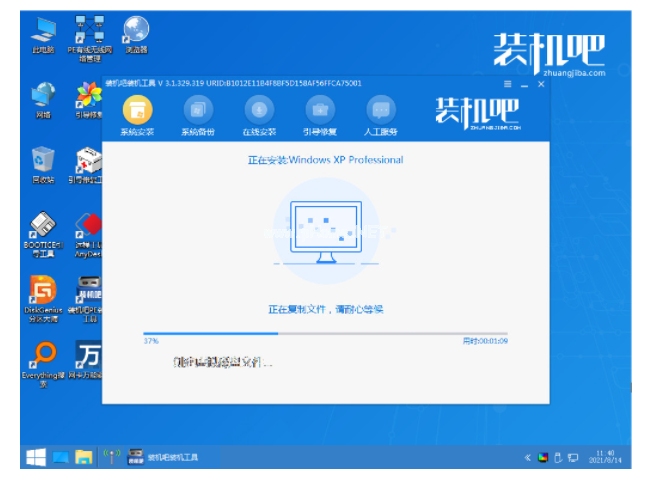Click the blue desktop taskbar icon
The width and height of the screenshot is (660, 481).
(x=61, y=457)
